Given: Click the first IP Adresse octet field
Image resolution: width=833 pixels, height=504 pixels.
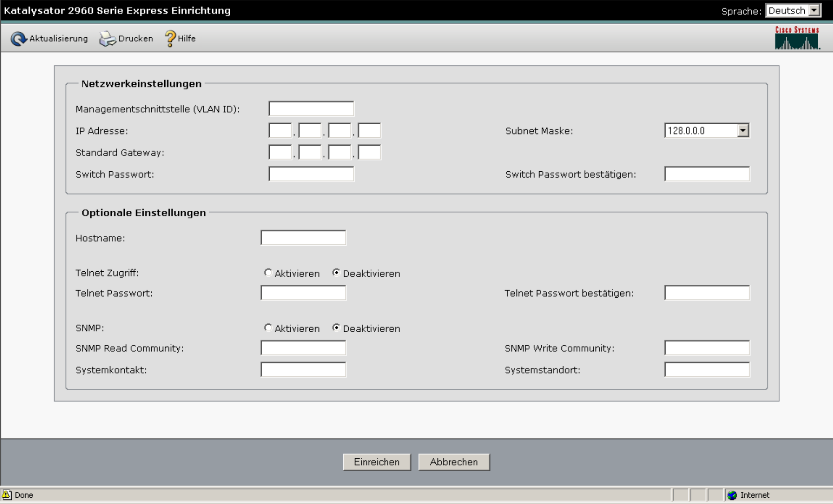Looking at the screenshot, I should coord(280,130).
